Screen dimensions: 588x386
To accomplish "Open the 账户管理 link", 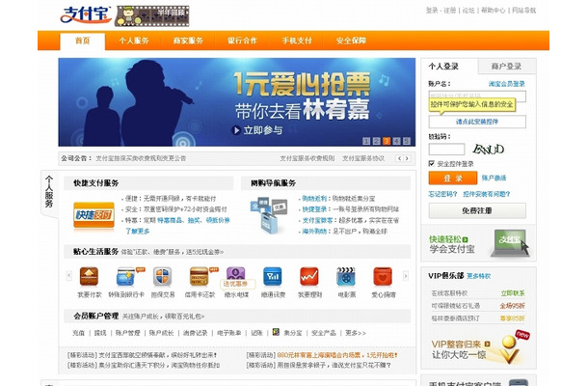I will [127, 333].
